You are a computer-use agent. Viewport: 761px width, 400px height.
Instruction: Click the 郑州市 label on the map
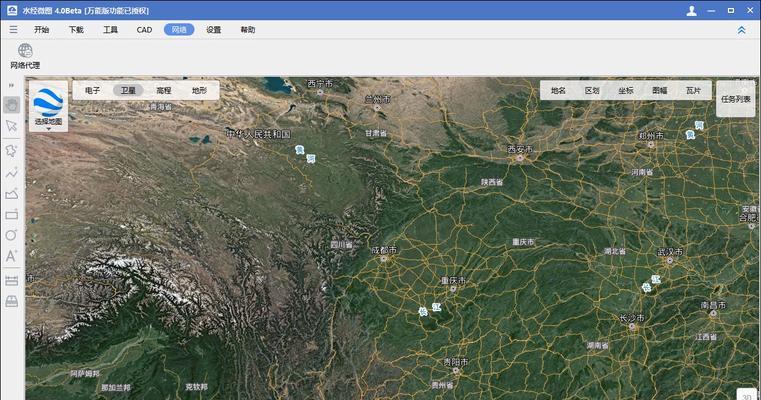pos(651,135)
